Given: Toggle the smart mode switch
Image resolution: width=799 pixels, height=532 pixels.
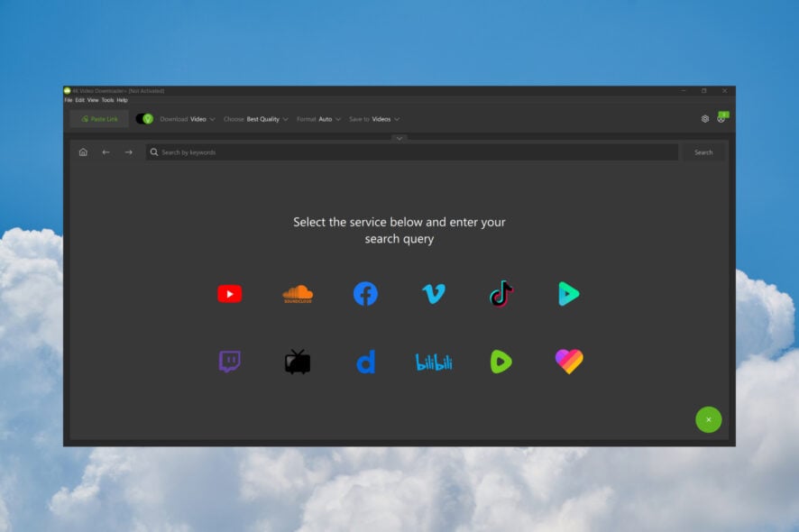Looking at the screenshot, I should click(x=144, y=119).
